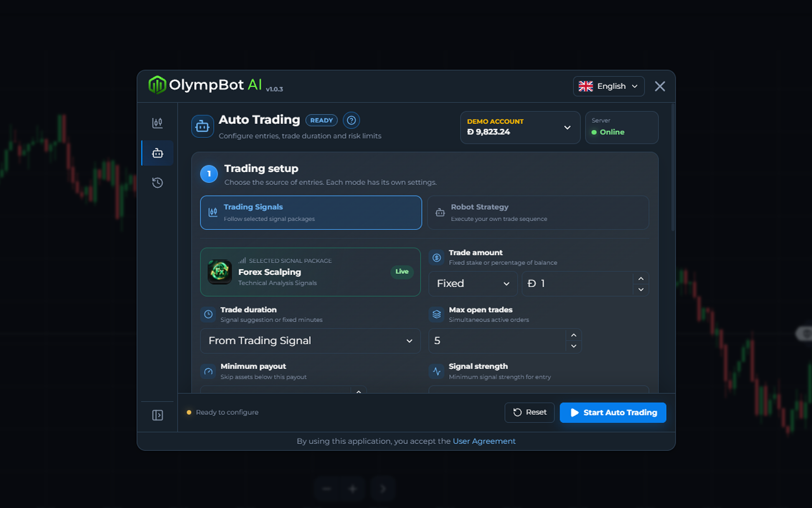Click the Server Online status box
812x508 pixels.
(x=622, y=128)
